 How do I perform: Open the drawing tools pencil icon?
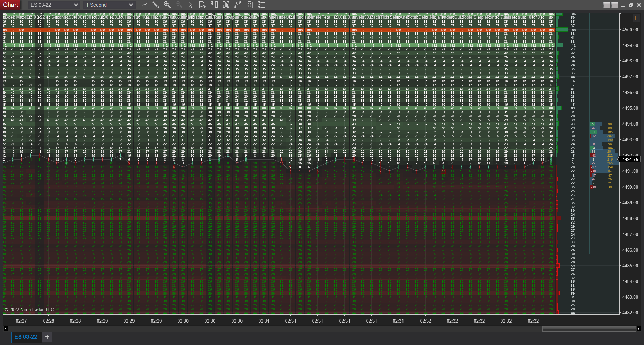pos(155,5)
